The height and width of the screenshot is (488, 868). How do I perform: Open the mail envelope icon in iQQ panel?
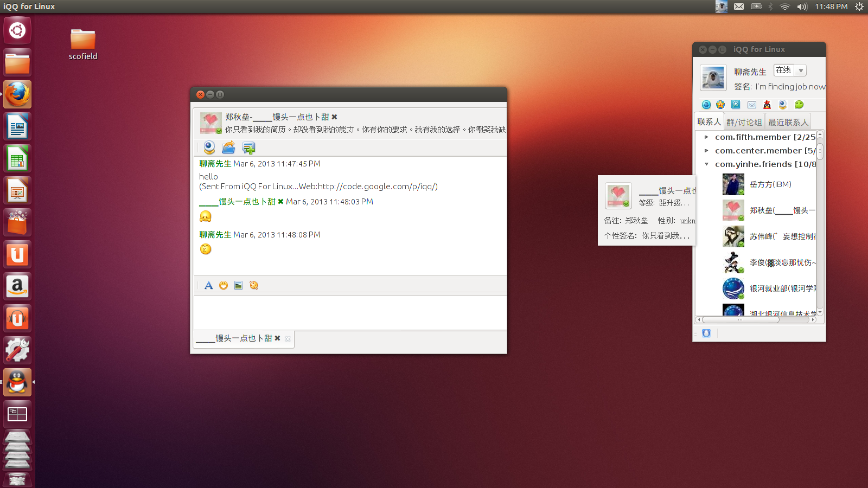coord(751,105)
